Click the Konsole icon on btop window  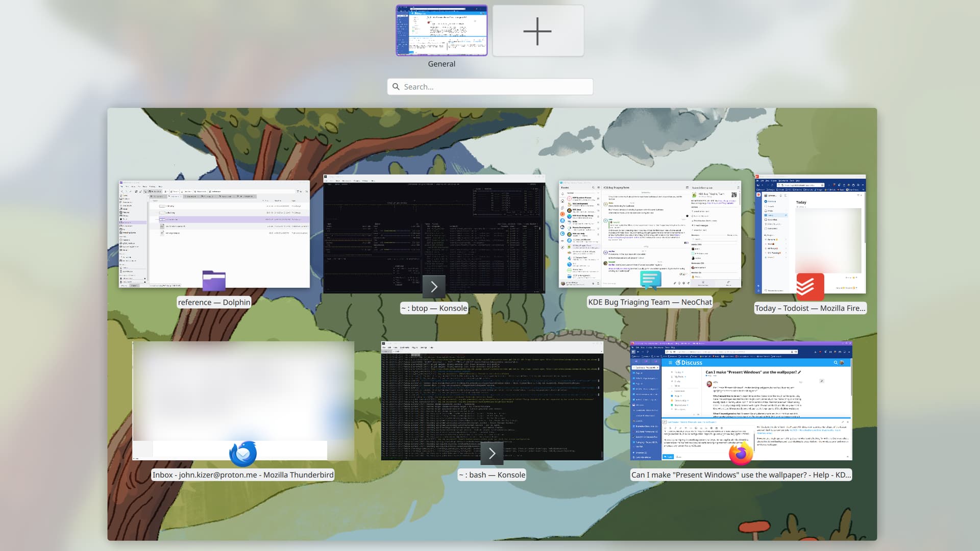click(x=434, y=287)
